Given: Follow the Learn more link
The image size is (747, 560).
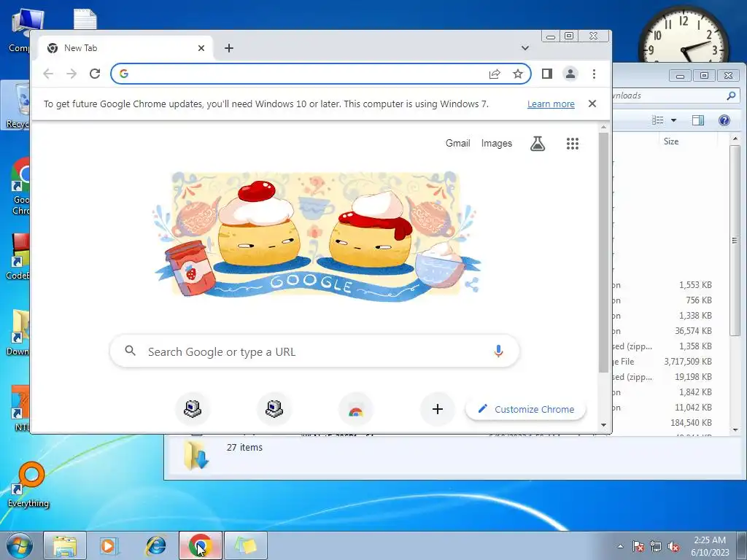Looking at the screenshot, I should pyautogui.click(x=551, y=104).
